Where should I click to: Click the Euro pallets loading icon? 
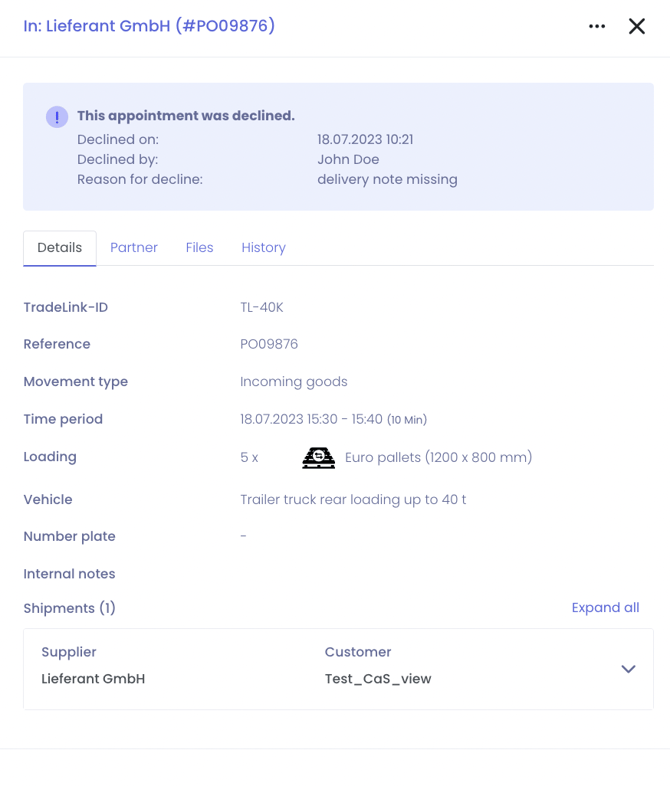click(318, 458)
